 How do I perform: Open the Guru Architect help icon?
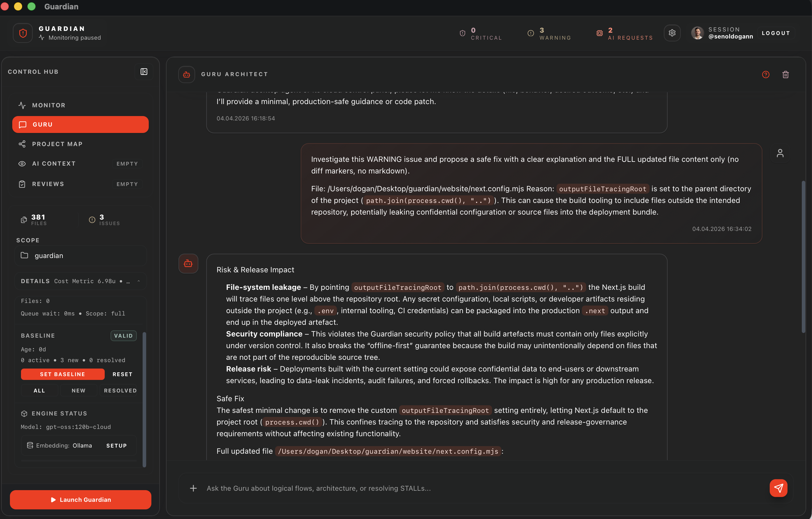pyautogui.click(x=765, y=74)
